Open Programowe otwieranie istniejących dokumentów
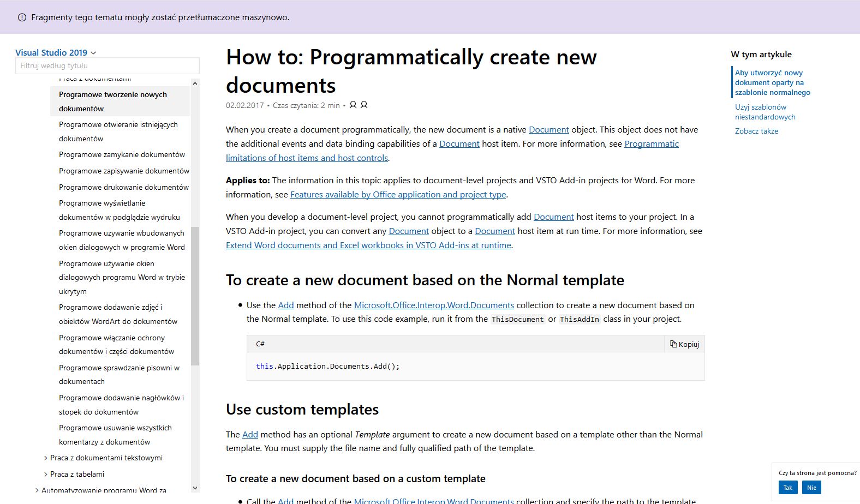 click(x=118, y=131)
